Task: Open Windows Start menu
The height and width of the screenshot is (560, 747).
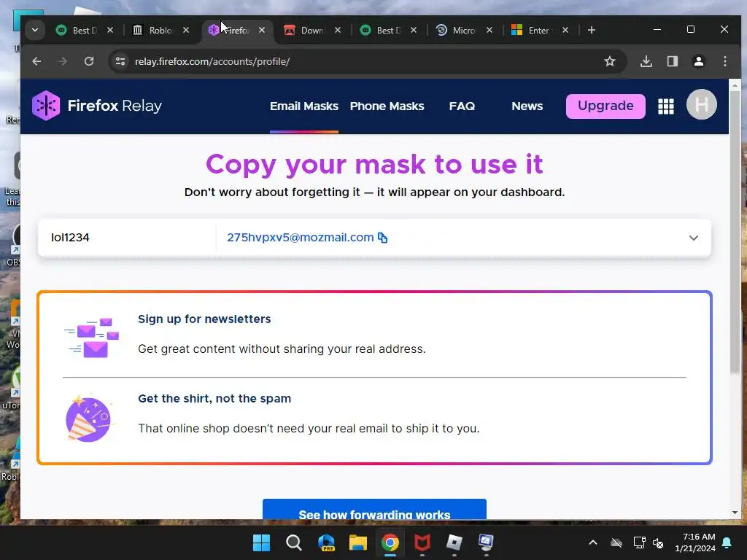Action: (x=261, y=542)
